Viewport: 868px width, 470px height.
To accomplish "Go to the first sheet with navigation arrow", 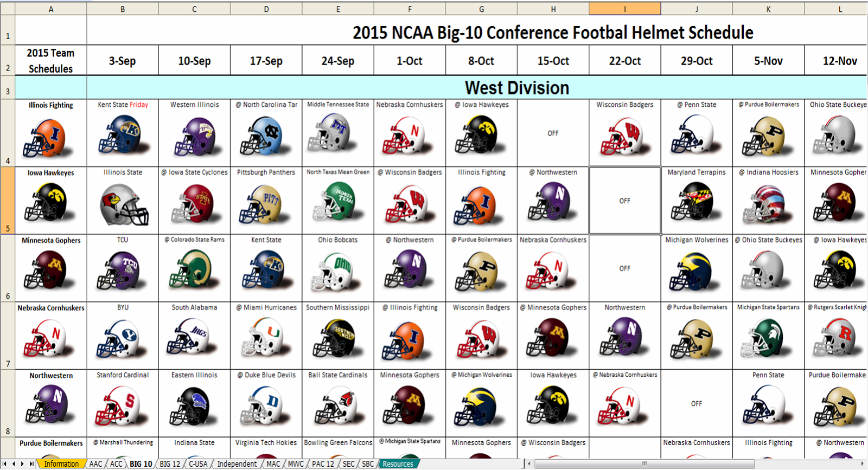I will tap(6, 464).
